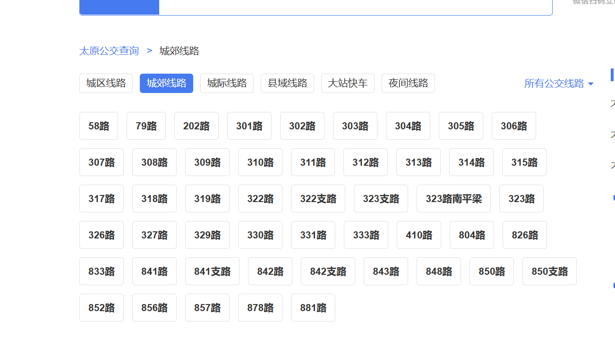View route 804路
The image size is (615, 364).
pos(472,235)
